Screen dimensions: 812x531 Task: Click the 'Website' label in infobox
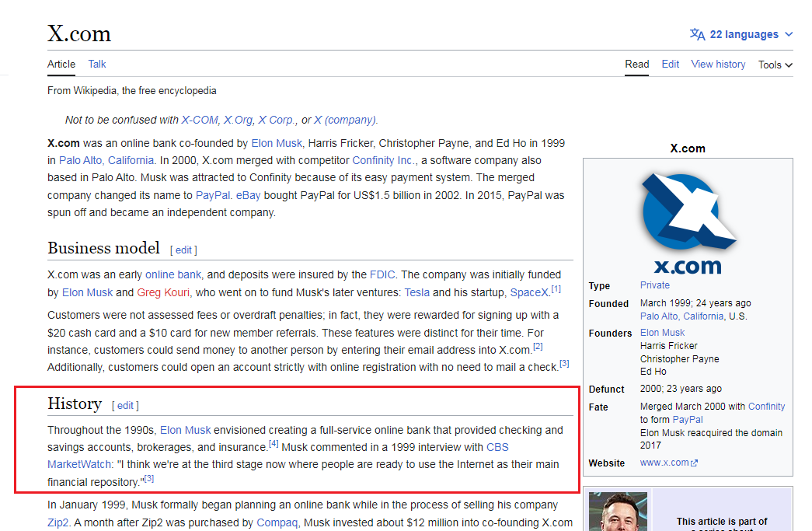coord(606,463)
